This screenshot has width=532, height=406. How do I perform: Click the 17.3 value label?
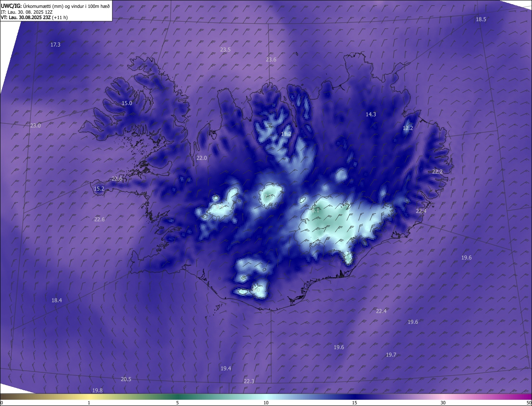(x=55, y=44)
